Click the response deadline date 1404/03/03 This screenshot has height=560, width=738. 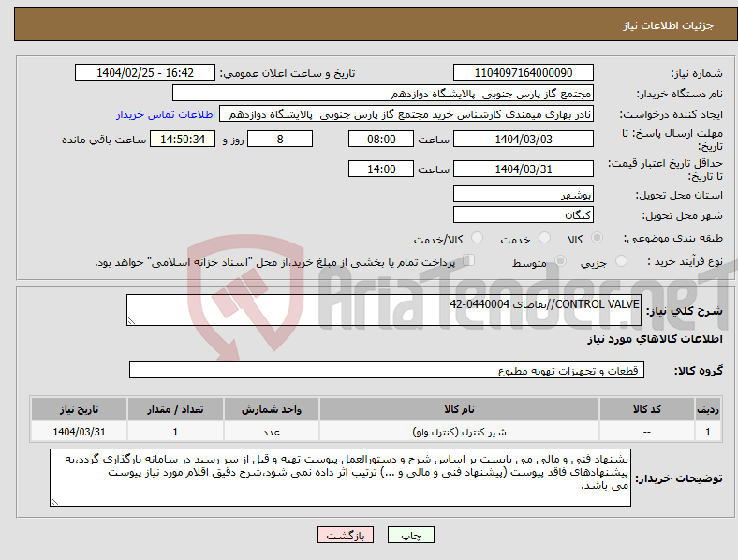[523, 139]
